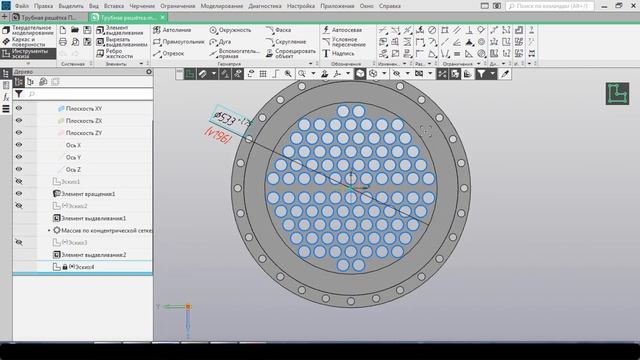Open print preview icon
Viewport: 640px width, 360px height.
pyautogui.click(x=75, y=42)
